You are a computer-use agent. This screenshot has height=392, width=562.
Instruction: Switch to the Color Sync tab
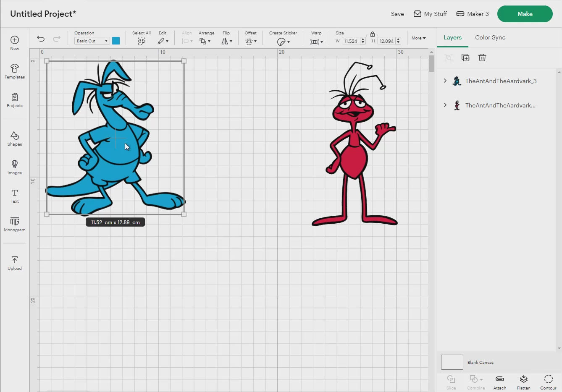pos(490,37)
